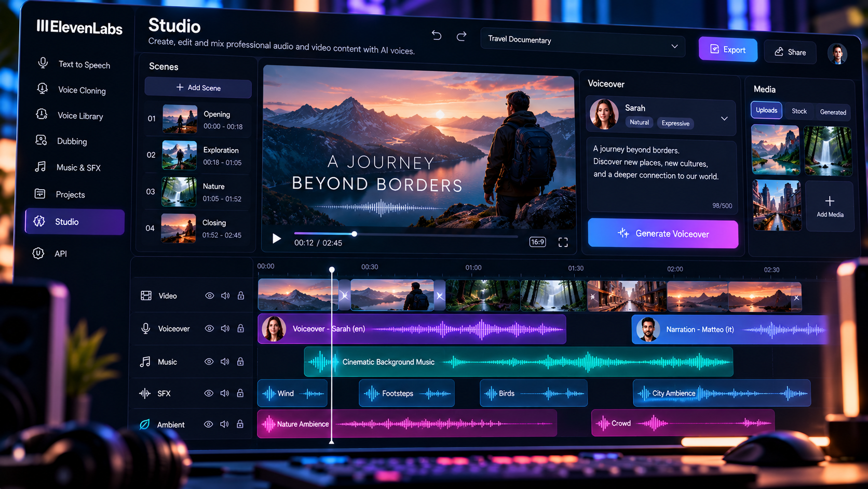This screenshot has height=489, width=868.
Task: Click the timeline playhead handle
Action: 332,270
